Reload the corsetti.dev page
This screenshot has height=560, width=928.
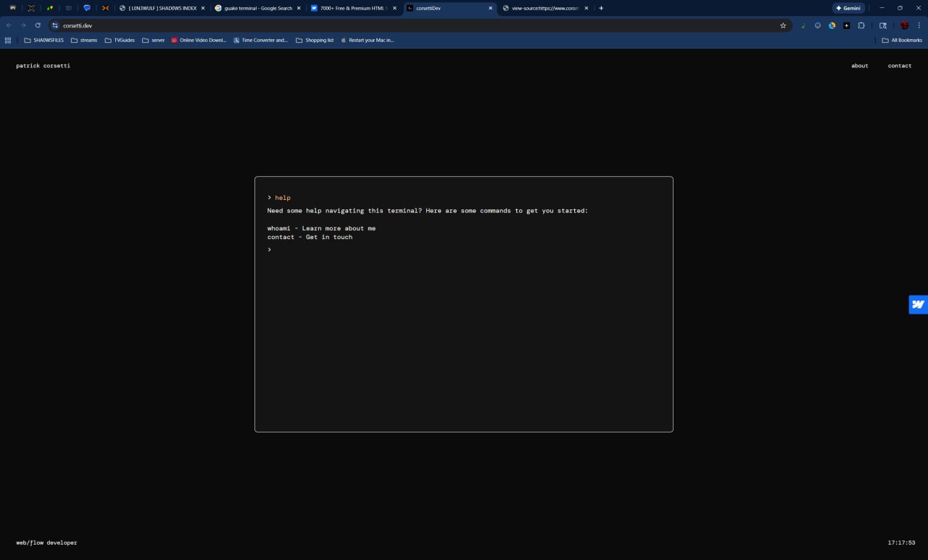(38, 25)
